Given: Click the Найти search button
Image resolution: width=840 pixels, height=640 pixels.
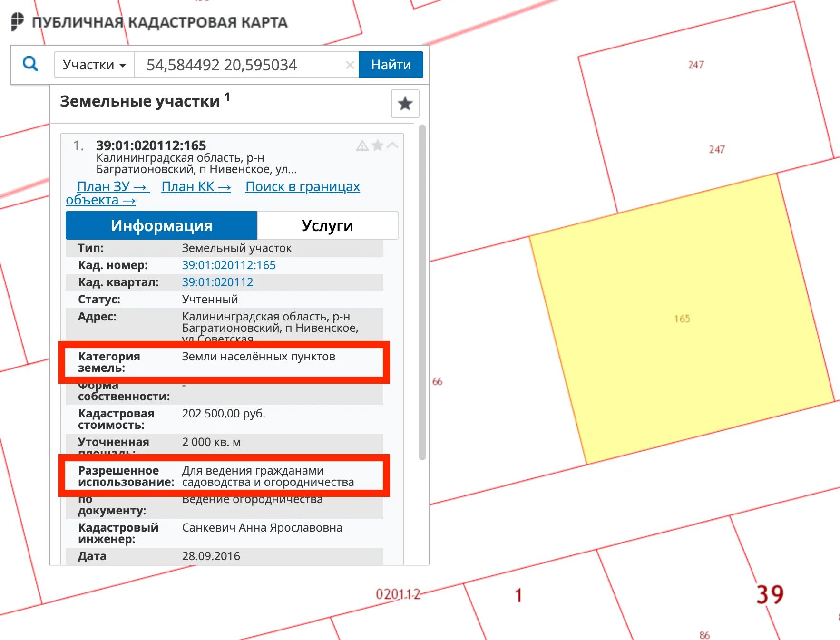Looking at the screenshot, I should click(x=391, y=65).
